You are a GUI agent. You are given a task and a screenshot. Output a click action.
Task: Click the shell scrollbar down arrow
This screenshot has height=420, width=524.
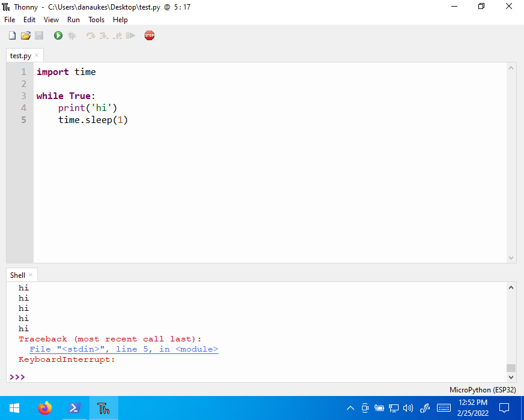point(511,377)
